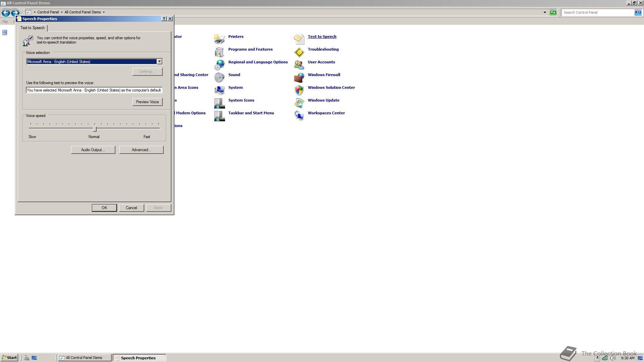Expand the All Control Panel Items breadcrumb arrow
Viewport: 644px width, 362px height.
coord(104,12)
